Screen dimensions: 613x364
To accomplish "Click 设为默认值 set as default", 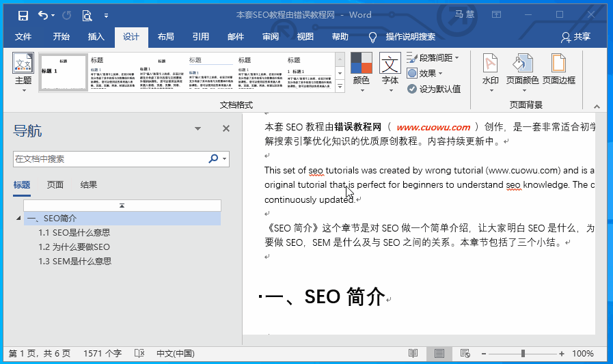I will point(434,89).
